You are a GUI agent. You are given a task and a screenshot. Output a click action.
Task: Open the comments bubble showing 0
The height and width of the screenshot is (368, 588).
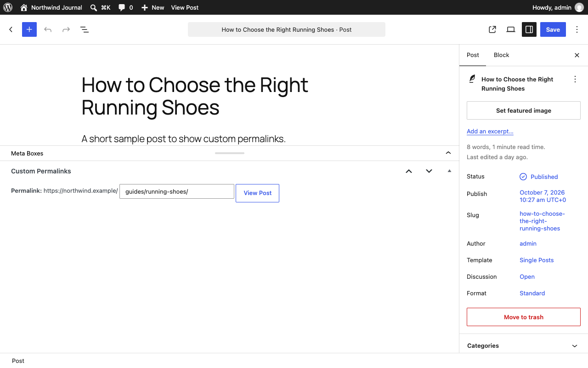coord(125,7)
